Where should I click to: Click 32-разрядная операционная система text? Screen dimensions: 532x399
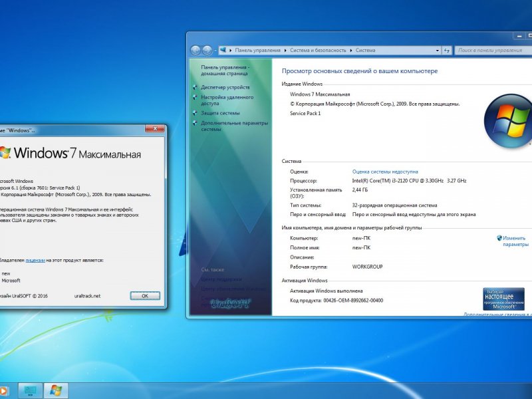pyautogui.click(x=394, y=205)
